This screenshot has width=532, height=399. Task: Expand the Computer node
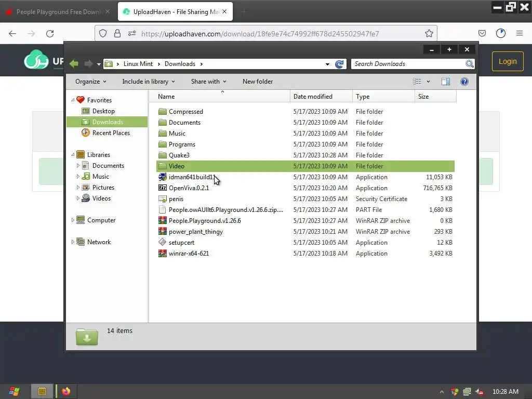coord(73,220)
